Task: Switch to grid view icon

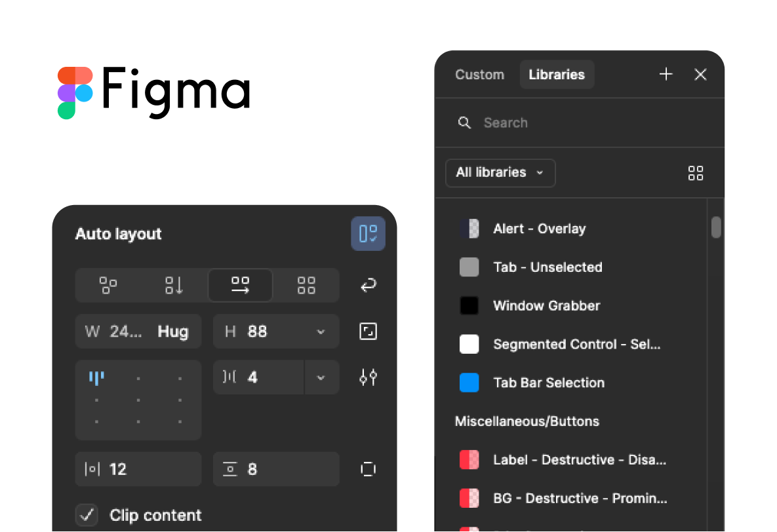Action: 696,173
